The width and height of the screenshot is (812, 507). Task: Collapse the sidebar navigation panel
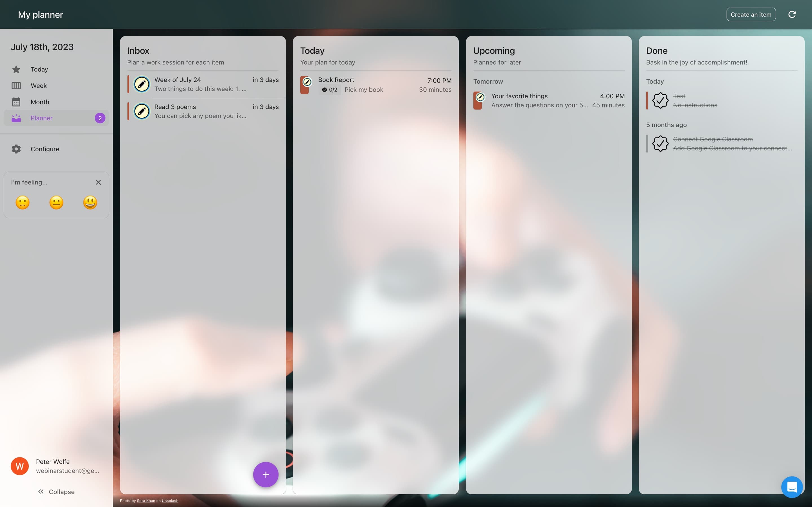coord(56,492)
